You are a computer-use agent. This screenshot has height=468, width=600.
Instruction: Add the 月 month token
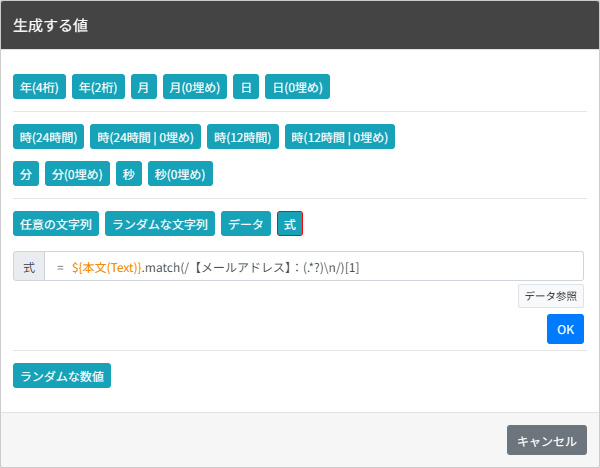coord(144,87)
